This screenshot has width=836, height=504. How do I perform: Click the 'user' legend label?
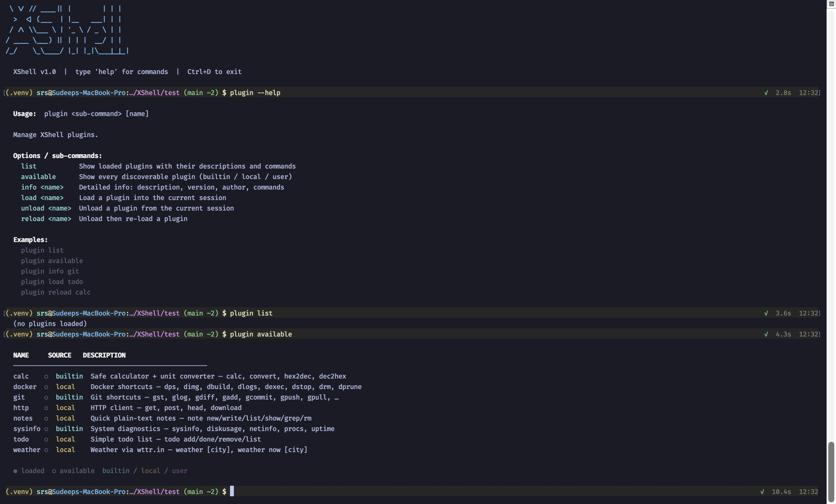[179, 471]
